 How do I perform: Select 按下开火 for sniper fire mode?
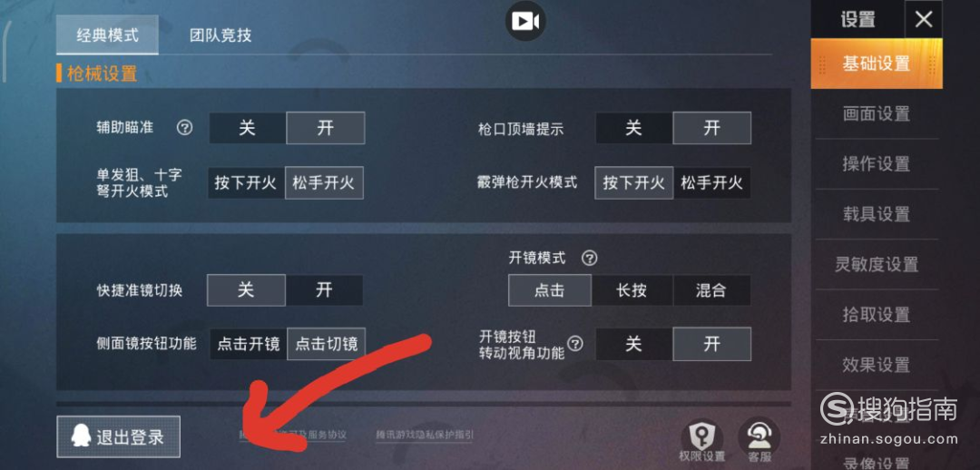click(x=246, y=183)
